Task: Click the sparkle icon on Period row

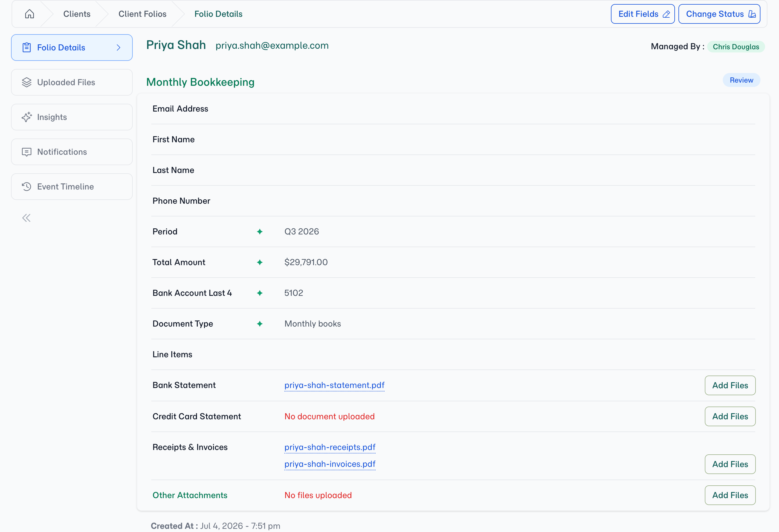Action: [260, 232]
